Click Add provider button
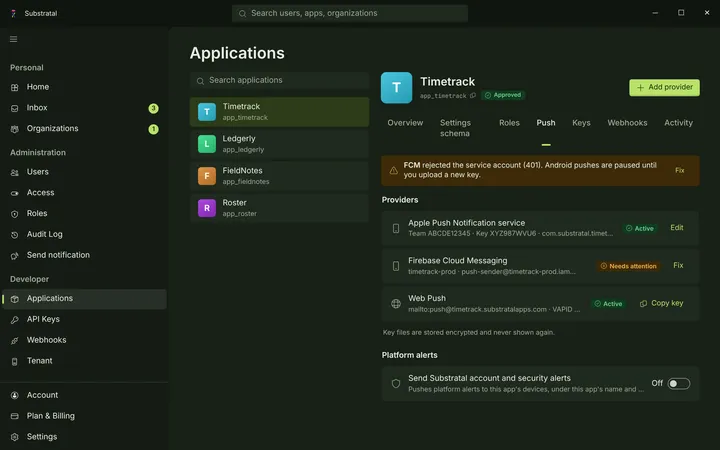This screenshot has height=450, width=720. pyautogui.click(x=664, y=87)
